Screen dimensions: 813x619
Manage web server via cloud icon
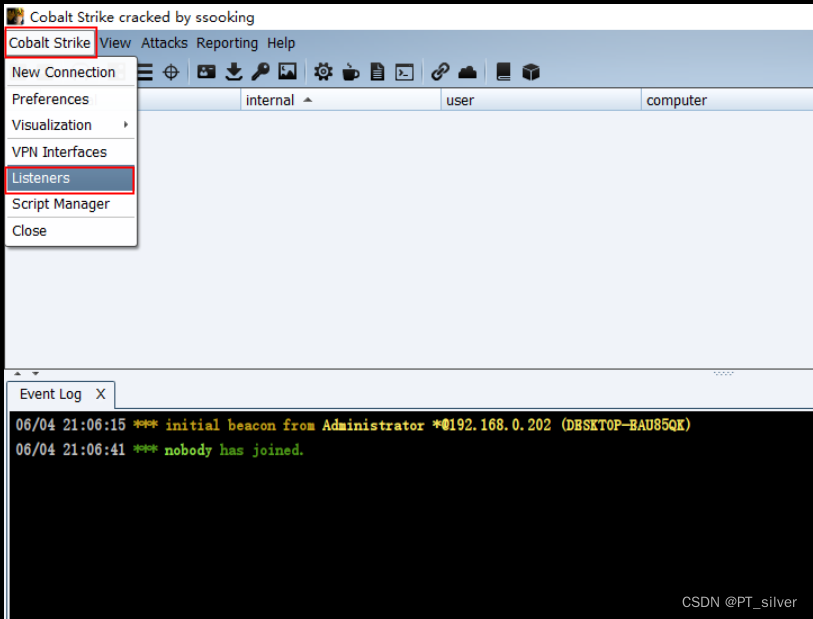tap(467, 72)
